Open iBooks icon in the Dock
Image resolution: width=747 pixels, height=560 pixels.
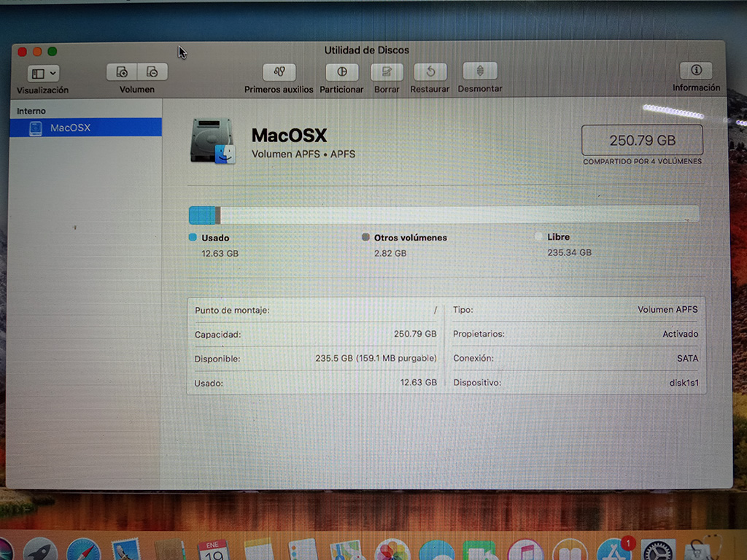pos(570,551)
